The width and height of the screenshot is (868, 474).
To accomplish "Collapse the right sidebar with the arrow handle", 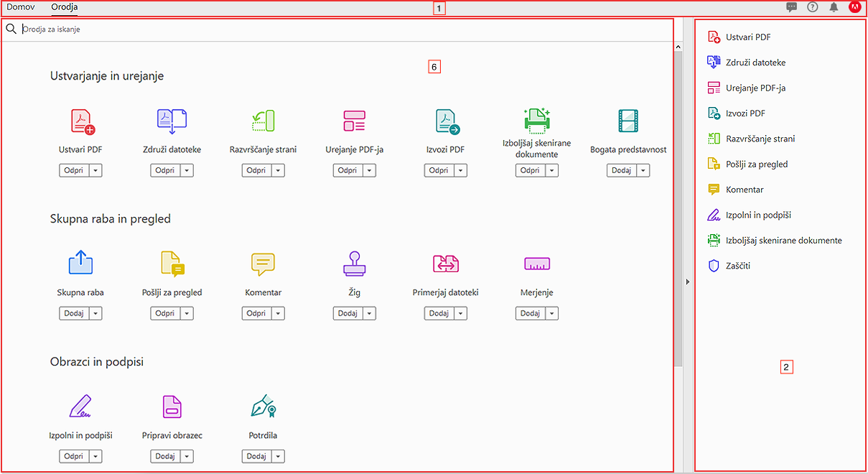I will tap(688, 282).
